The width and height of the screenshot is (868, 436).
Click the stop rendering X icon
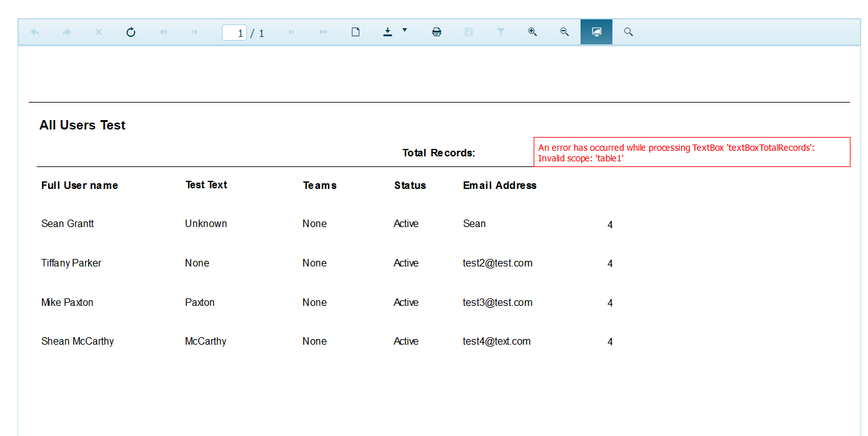coord(99,32)
